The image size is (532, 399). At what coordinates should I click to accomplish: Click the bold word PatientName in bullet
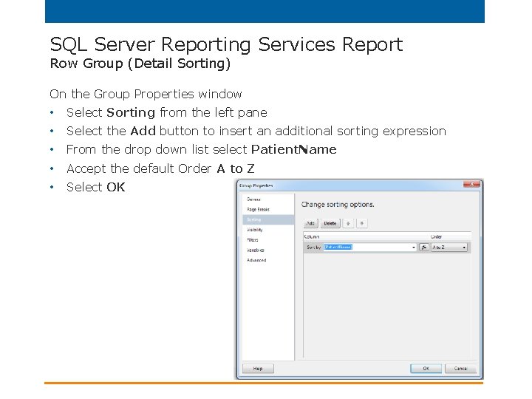[x=294, y=149]
